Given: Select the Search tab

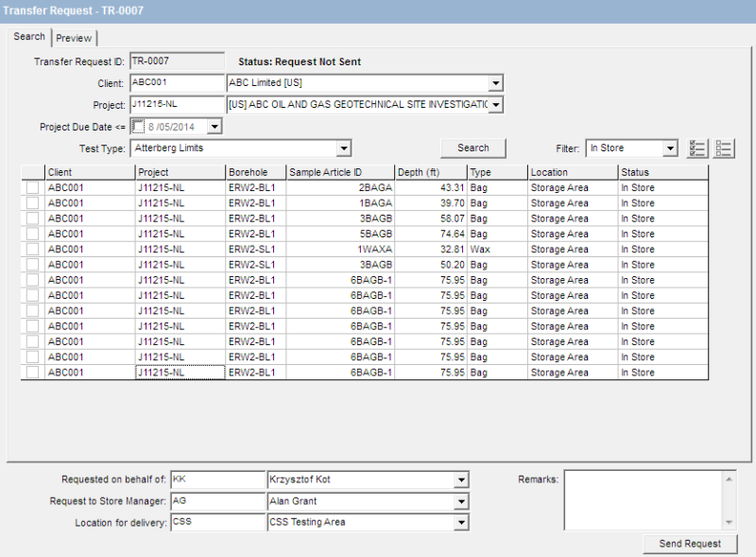Looking at the screenshot, I should [28, 37].
